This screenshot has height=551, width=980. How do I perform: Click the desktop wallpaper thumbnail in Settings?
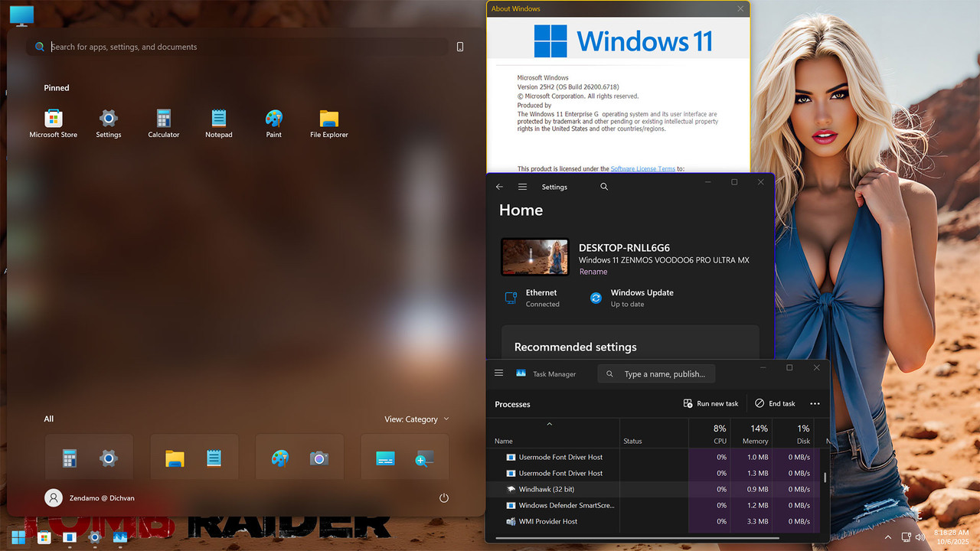(x=535, y=257)
